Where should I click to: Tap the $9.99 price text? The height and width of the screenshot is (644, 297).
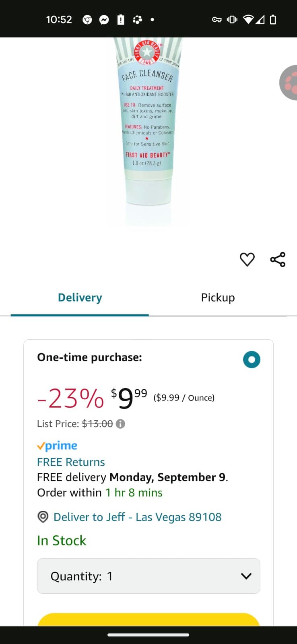point(129,398)
